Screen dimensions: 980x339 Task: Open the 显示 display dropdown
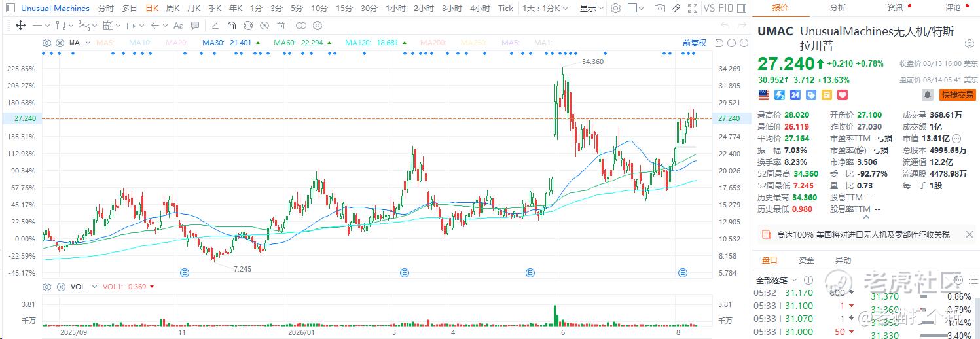pyautogui.click(x=591, y=9)
